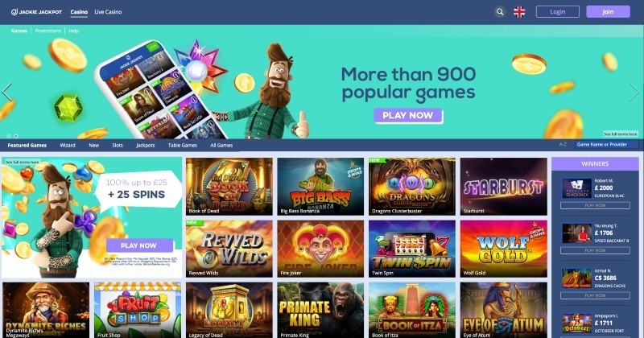Launch the Wolf Gold game tile

[x=504, y=249]
